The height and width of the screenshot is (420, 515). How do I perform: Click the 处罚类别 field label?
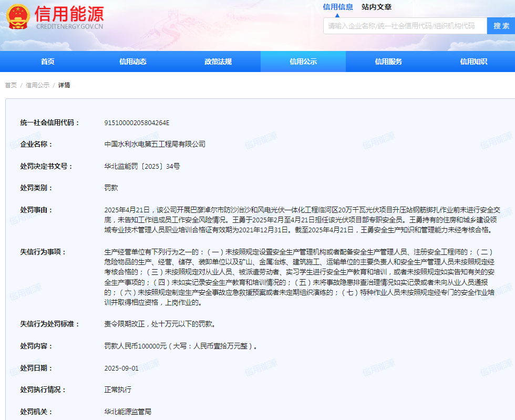coord(36,188)
